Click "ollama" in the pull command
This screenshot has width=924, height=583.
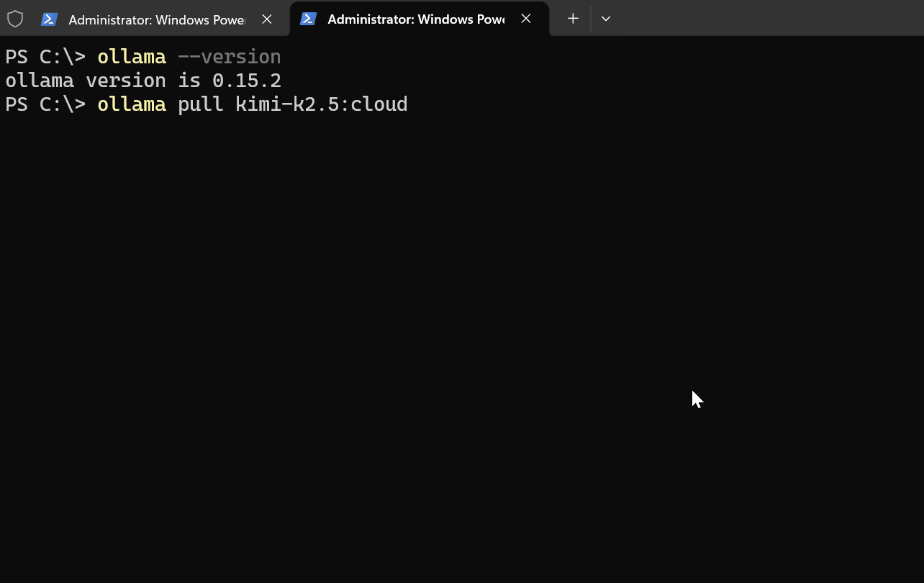(x=132, y=104)
